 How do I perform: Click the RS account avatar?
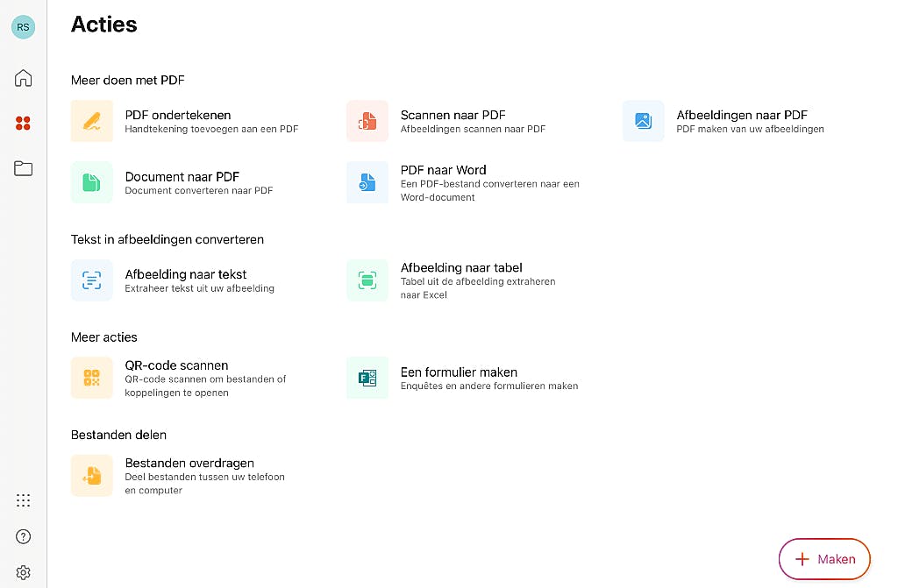pos(24,27)
